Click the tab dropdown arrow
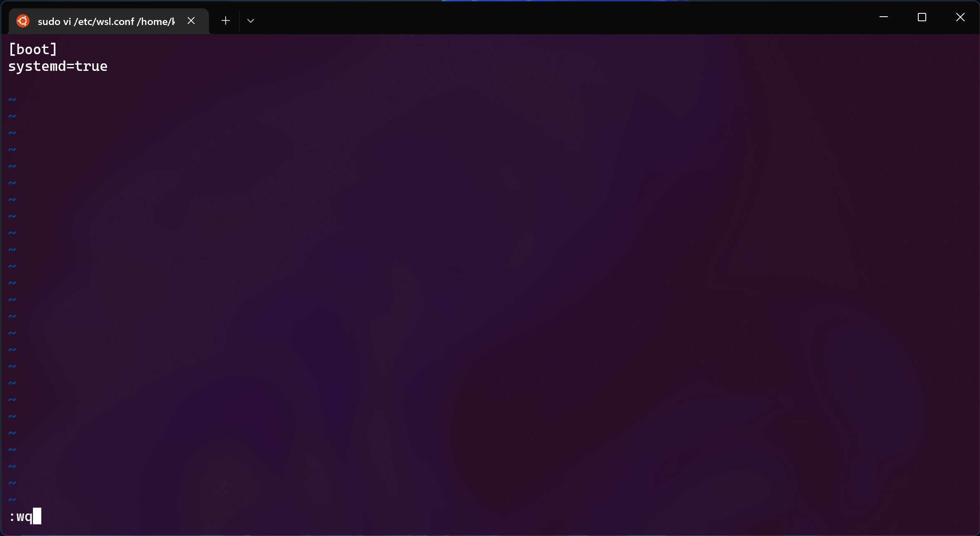980x536 pixels. pyautogui.click(x=250, y=20)
